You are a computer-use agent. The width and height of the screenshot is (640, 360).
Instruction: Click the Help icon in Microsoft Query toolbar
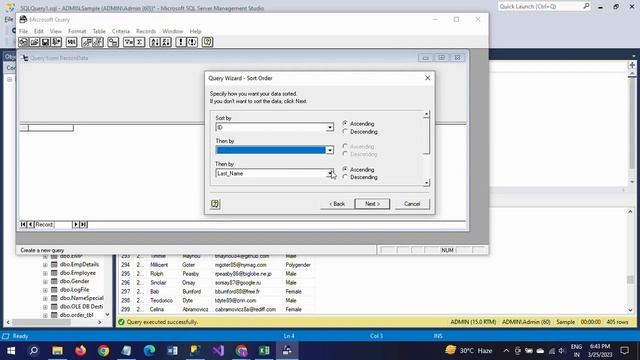click(x=207, y=42)
